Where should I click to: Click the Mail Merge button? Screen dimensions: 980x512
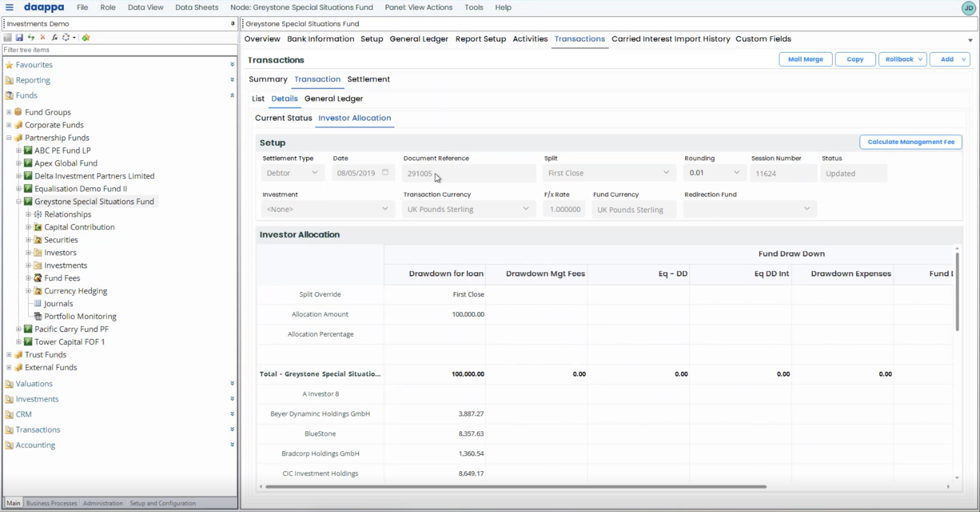(805, 59)
